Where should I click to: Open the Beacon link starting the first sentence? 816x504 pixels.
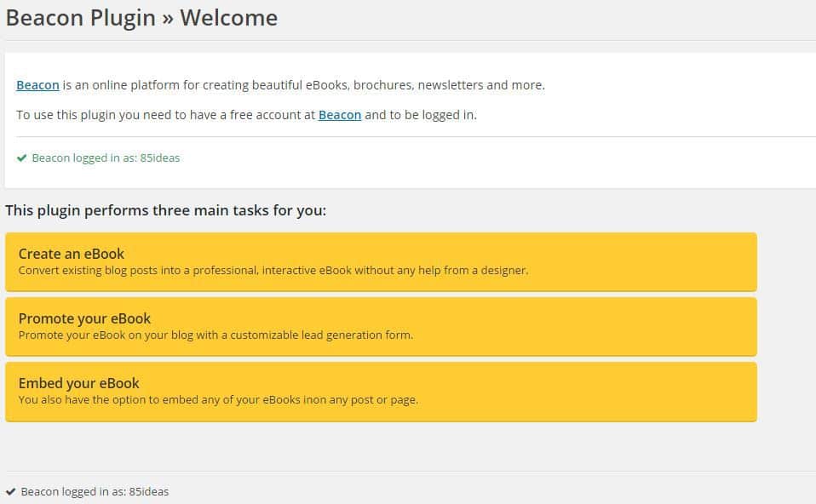[x=37, y=85]
